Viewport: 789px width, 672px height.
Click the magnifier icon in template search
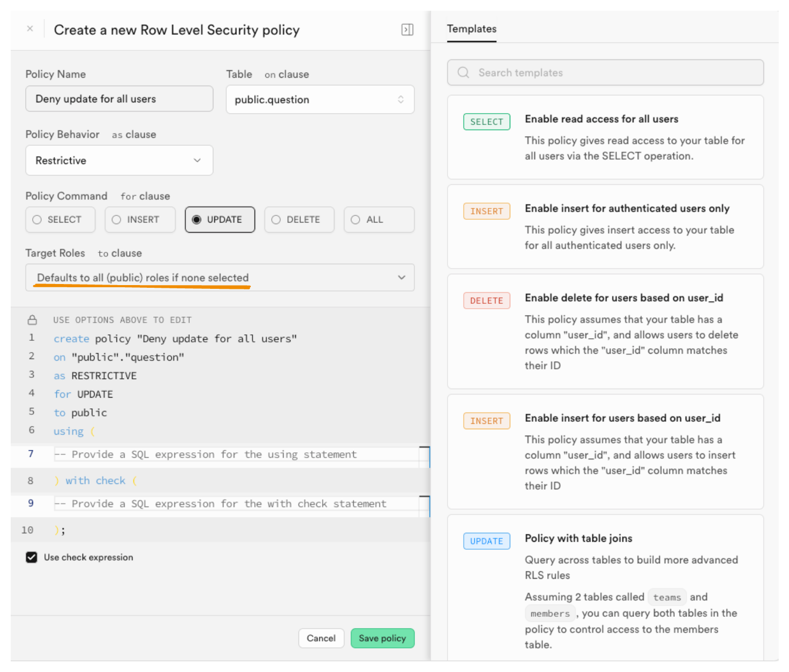click(463, 72)
